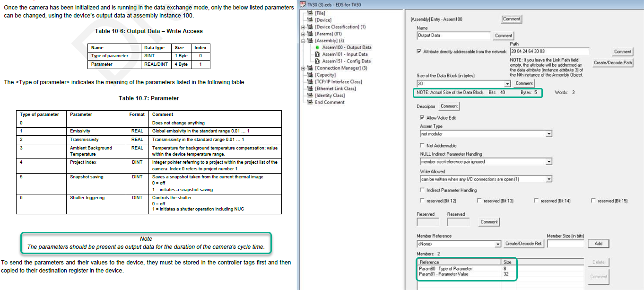The height and width of the screenshot is (290, 644).
Task: Click the Name input field with Output Data
Action: [x=453, y=35]
